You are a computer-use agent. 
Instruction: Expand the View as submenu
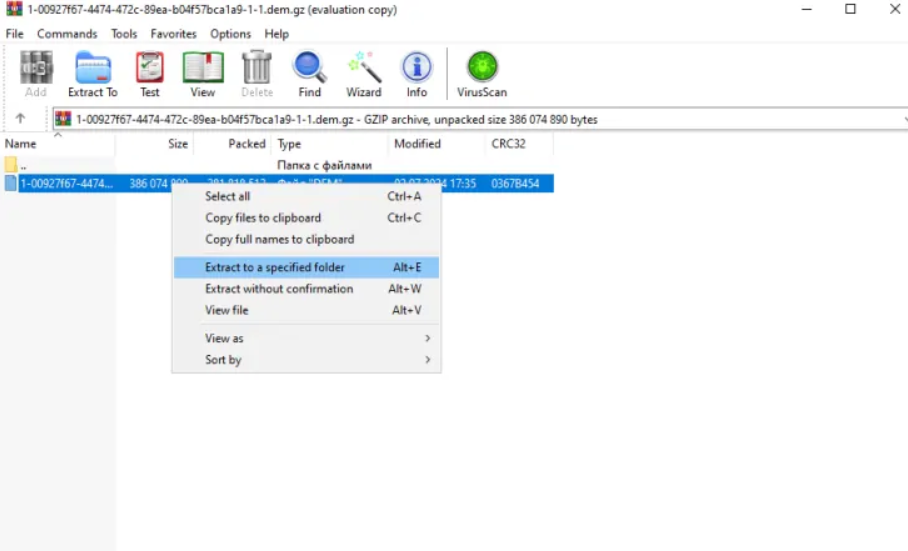point(306,338)
